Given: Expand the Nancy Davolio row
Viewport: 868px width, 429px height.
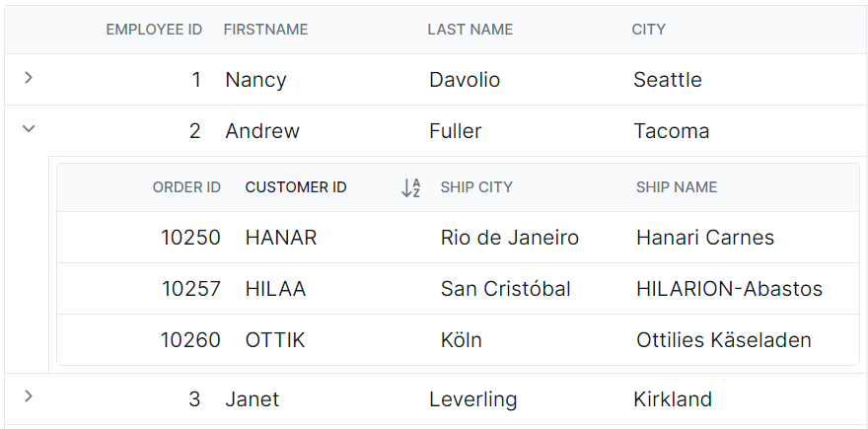Looking at the screenshot, I should pyautogui.click(x=29, y=78).
